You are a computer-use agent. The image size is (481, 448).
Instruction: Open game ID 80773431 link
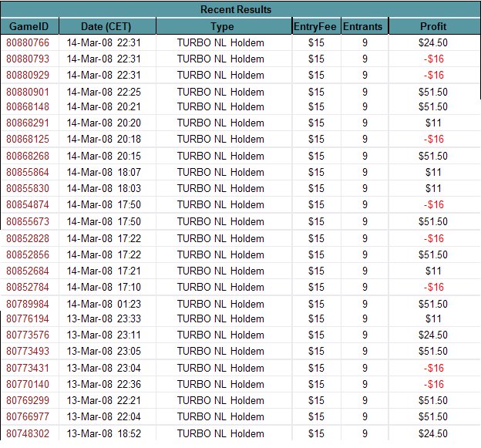click(x=28, y=369)
